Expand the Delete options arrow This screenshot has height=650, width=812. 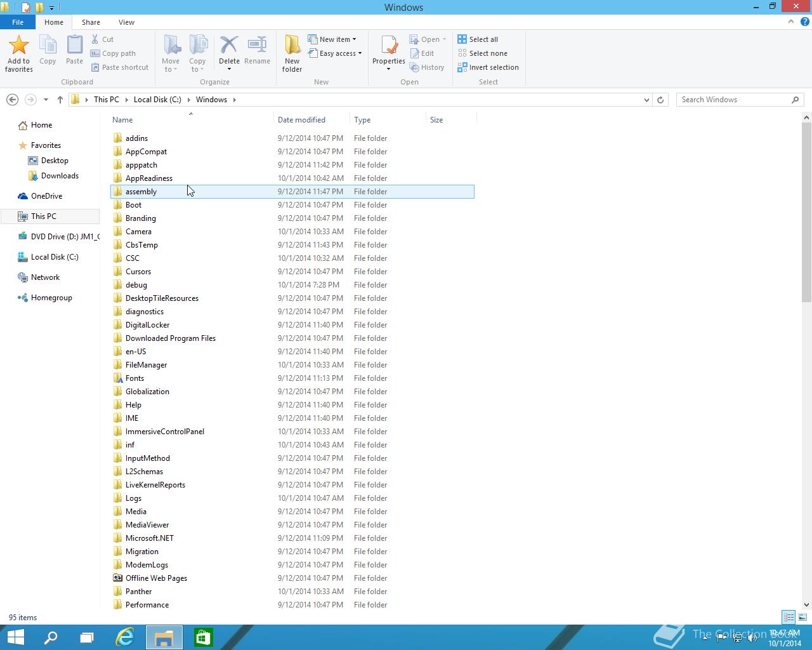[x=229, y=69]
